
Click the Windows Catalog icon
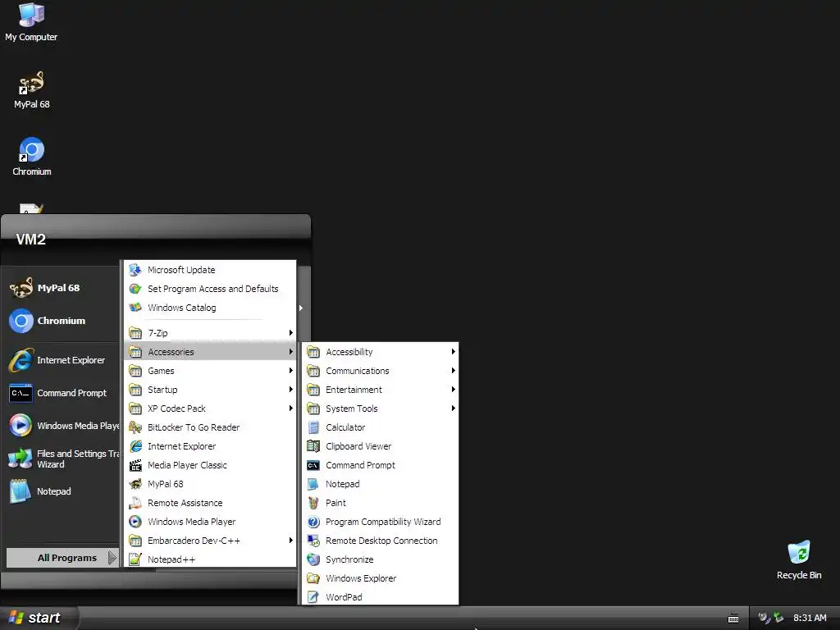coord(135,308)
